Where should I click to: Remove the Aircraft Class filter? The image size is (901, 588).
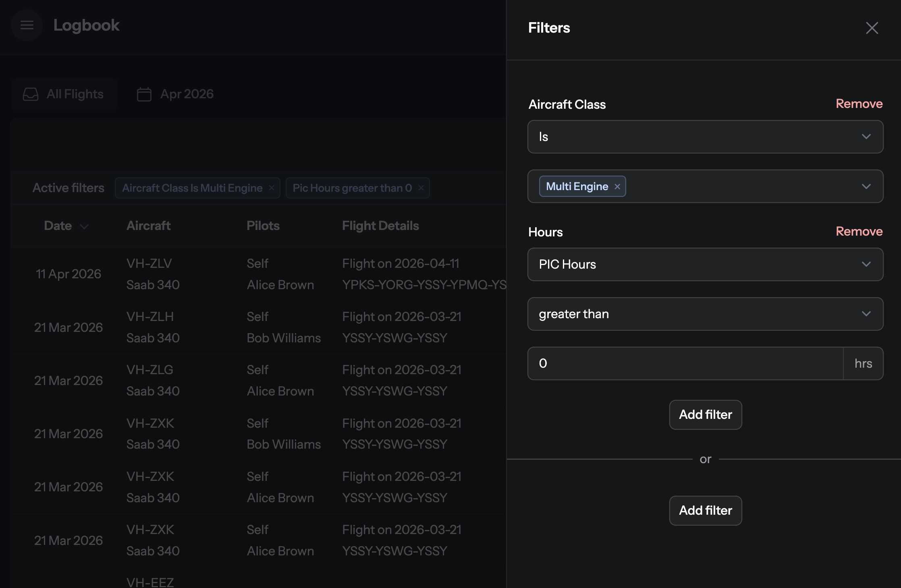coord(859,104)
